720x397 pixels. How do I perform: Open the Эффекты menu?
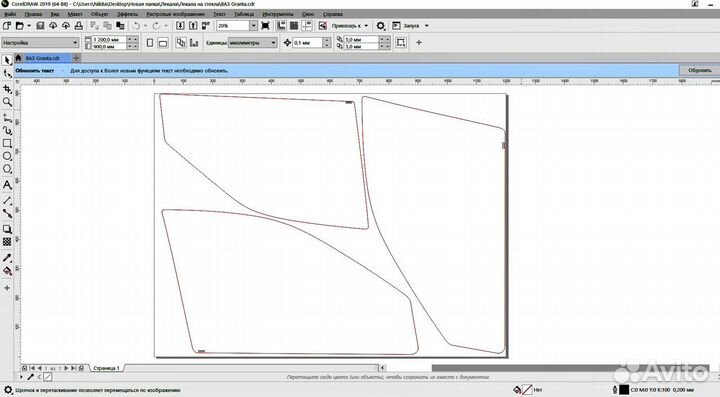pyautogui.click(x=127, y=14)
